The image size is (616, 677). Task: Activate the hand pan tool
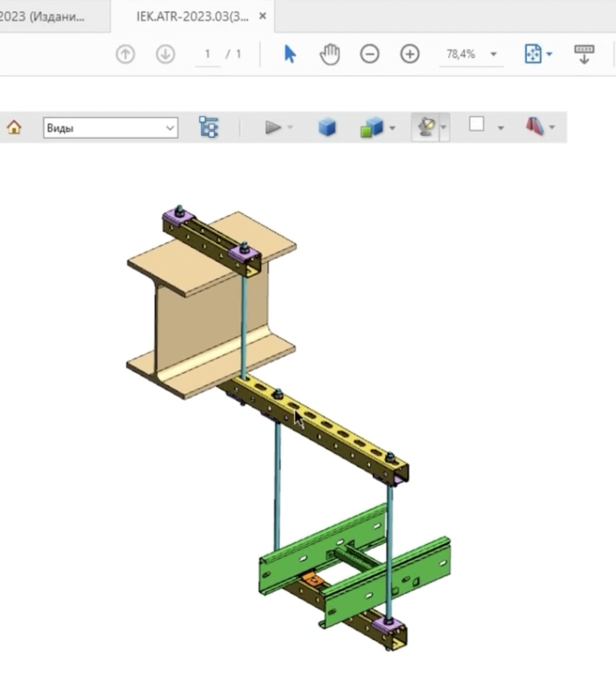(x=330, y=54)
